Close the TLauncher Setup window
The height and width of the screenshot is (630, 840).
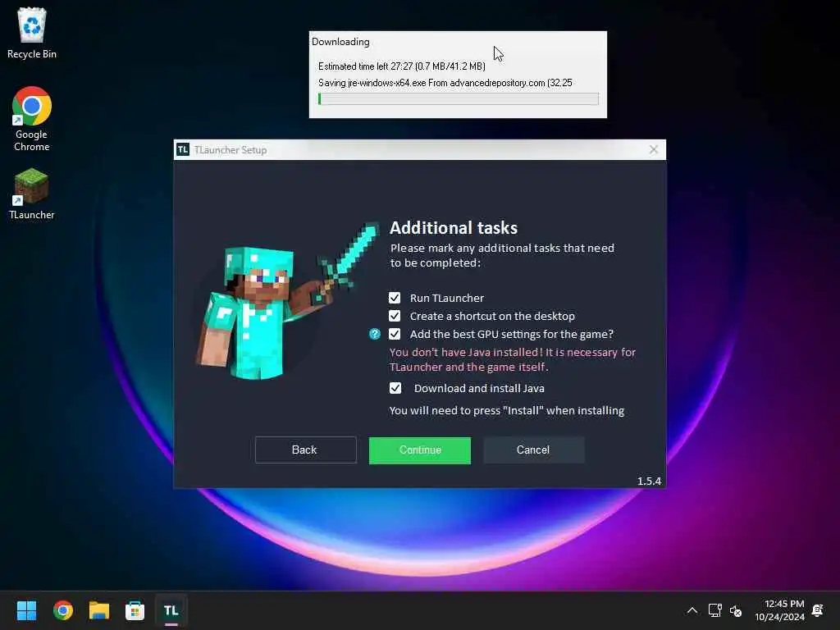point(654,149)
